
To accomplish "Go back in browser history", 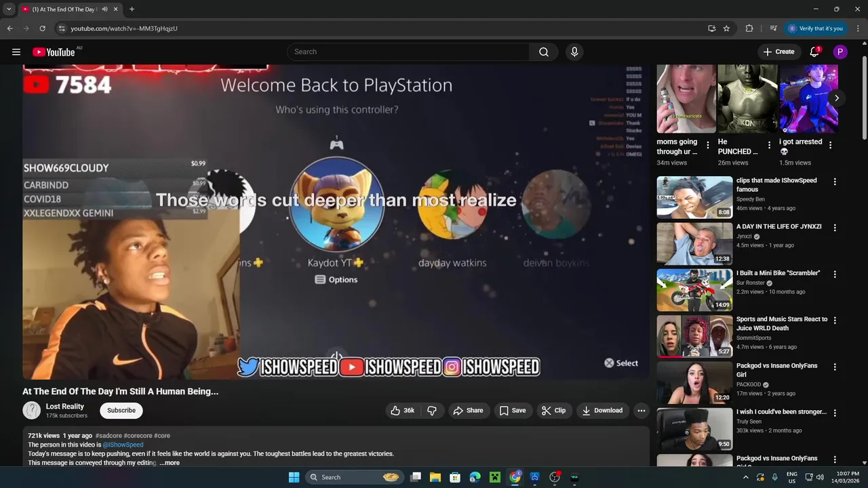I will click(9, 28).
